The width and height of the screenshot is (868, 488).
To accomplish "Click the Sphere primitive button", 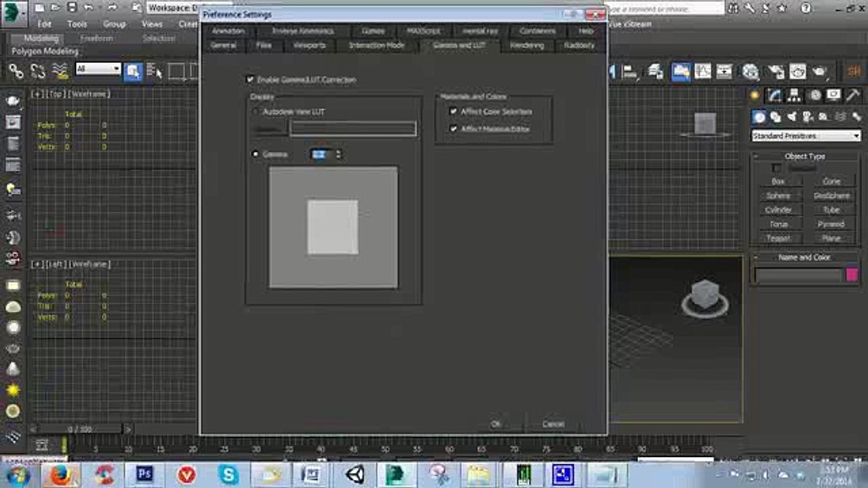I will 778,196.
